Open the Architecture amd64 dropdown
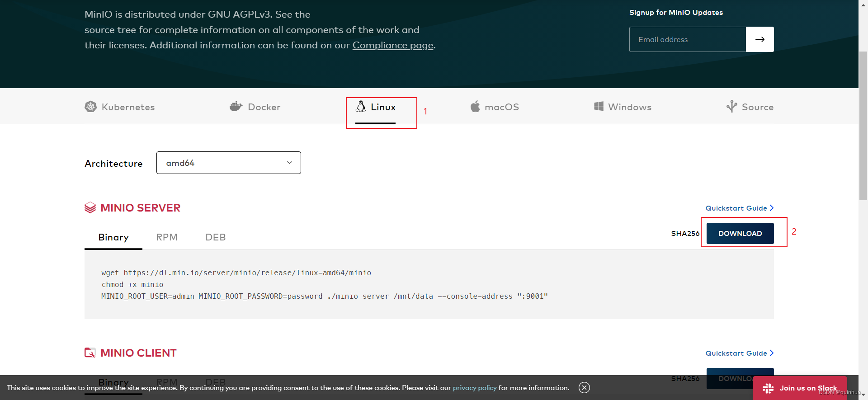Image resolution: width=868 pixels, height=400 pixels. click(229, 163)
